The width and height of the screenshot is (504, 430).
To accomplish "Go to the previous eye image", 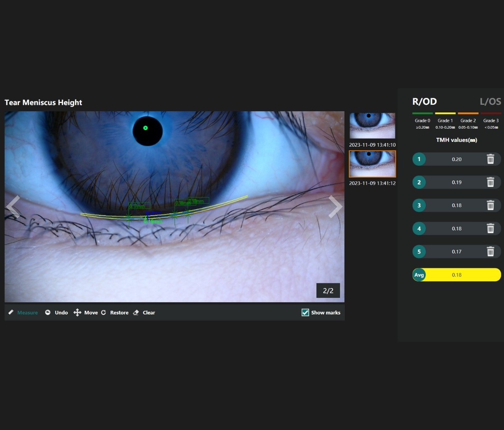I will point(13,206).
